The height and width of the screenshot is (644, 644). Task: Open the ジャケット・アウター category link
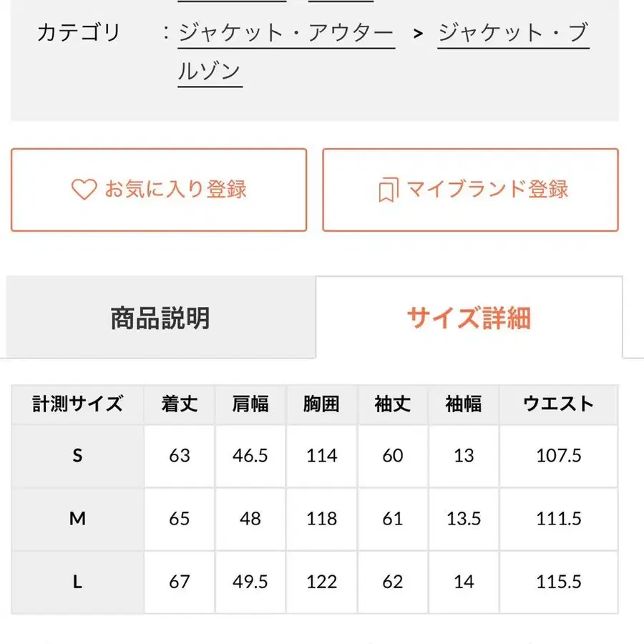pyautogui.click(x=286, y=33)
